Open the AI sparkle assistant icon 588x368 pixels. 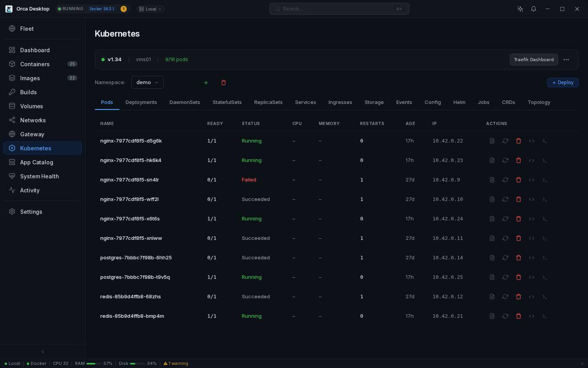(520, 9)
